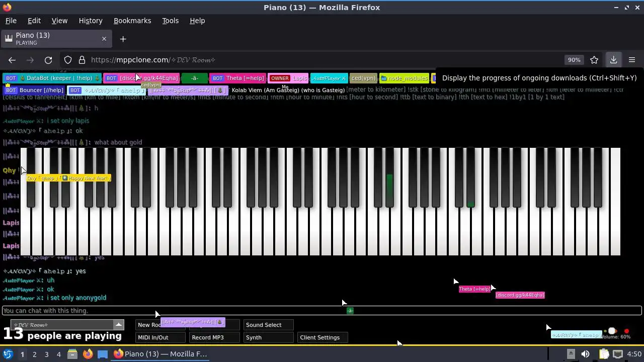Select the Lapis OWNER participant tag

[x=288, y=78]
